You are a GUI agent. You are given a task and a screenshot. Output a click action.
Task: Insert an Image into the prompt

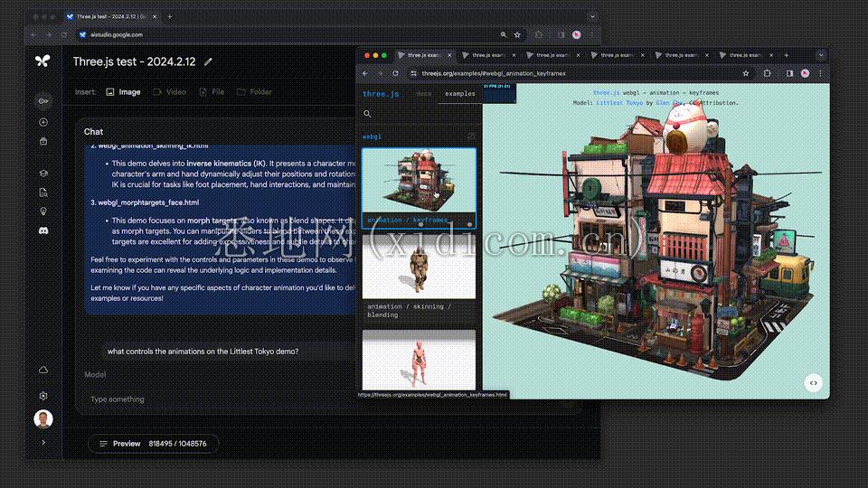tap(124, 92)
